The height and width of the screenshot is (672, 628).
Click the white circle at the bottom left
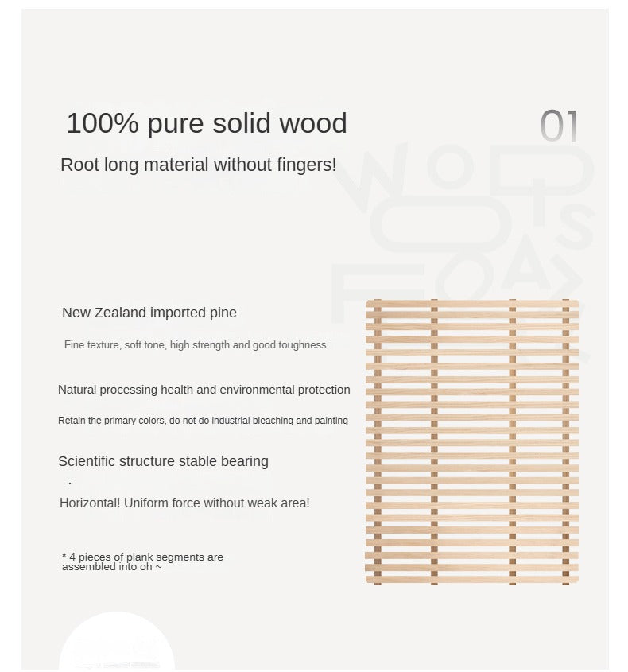pos(117,644)
